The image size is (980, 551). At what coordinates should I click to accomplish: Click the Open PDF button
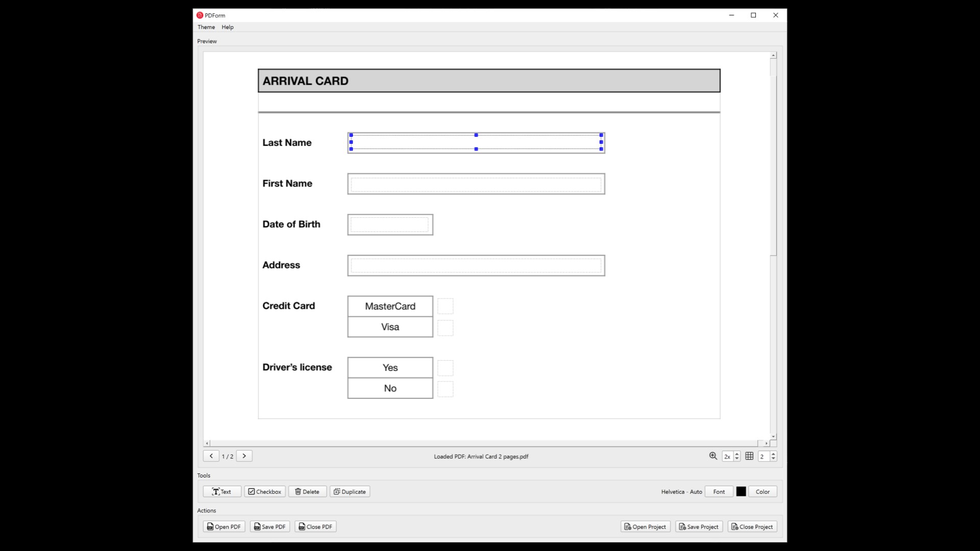[x=224, y=527]
